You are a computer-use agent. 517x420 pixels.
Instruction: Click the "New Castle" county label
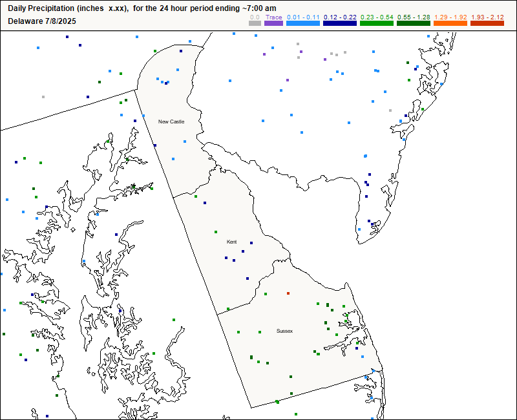click(171, 121)
